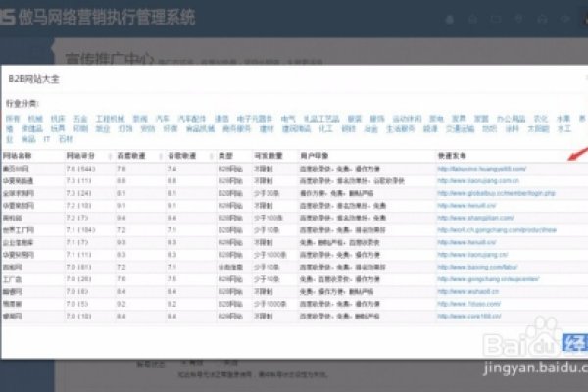
Task: Open the gongchang.cn quick publish link
Action: coord(488,279)
